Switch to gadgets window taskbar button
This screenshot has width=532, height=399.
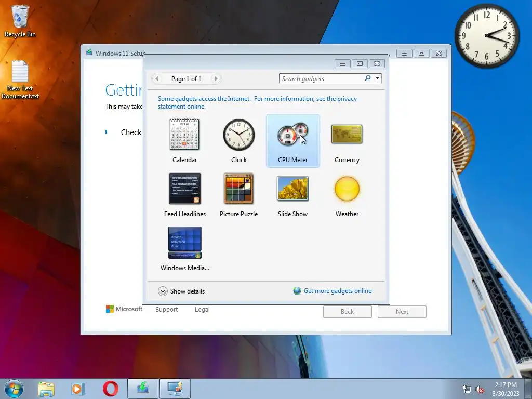coord(175,389)
